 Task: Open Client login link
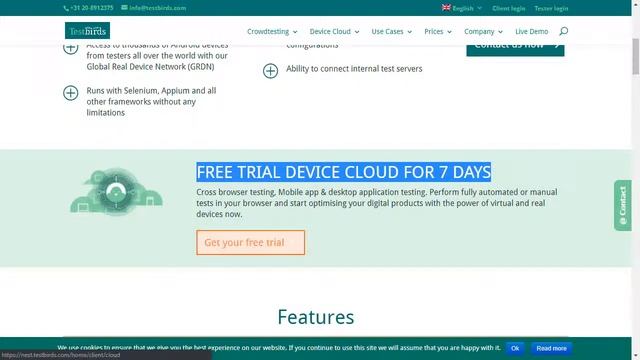tap(509, 8)
